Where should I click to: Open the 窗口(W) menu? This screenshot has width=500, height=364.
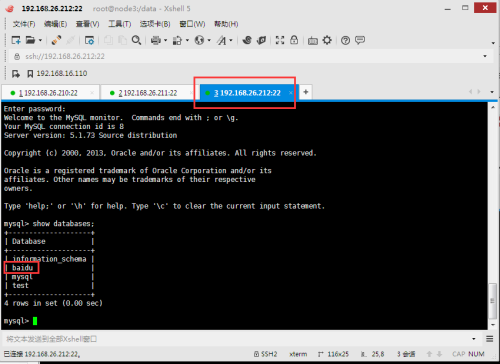coord(192,24)
